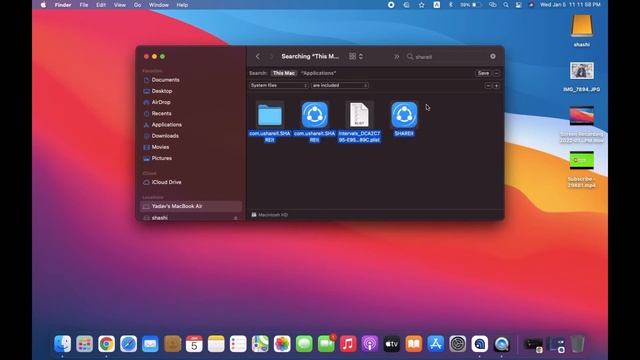The height and width of the screenshot is (360, 640).
Task: Open Notes from the Dock
Action: [216, 344]
